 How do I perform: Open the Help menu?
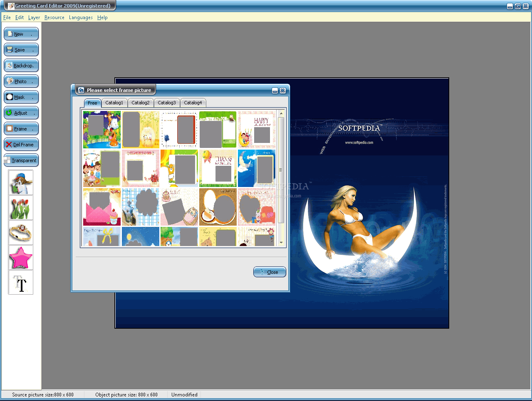pos(102,17)
